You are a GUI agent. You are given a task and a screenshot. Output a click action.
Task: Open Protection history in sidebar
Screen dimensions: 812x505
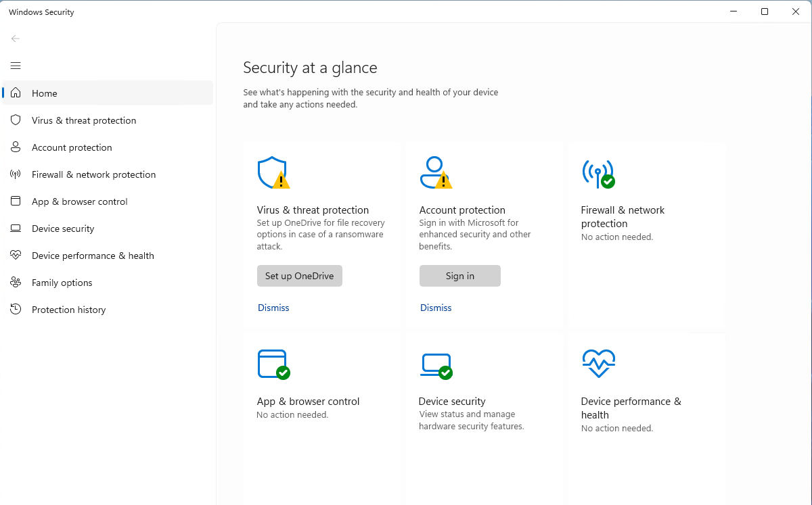pos(68,310)
